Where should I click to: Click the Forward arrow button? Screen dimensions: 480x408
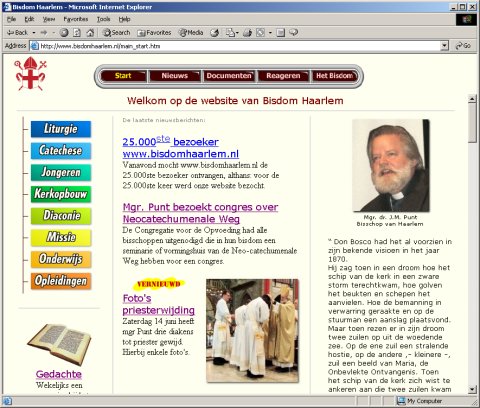click(44, 33)
